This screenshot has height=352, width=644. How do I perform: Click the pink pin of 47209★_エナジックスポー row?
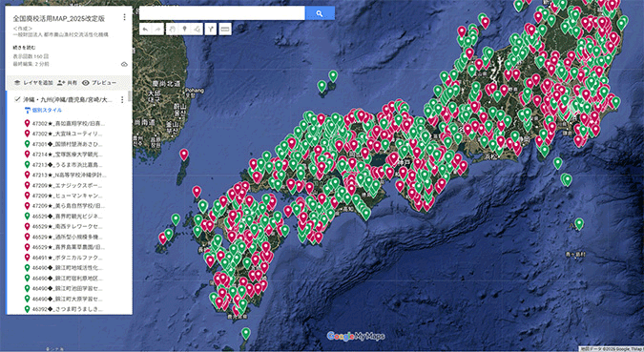[27, 185]
